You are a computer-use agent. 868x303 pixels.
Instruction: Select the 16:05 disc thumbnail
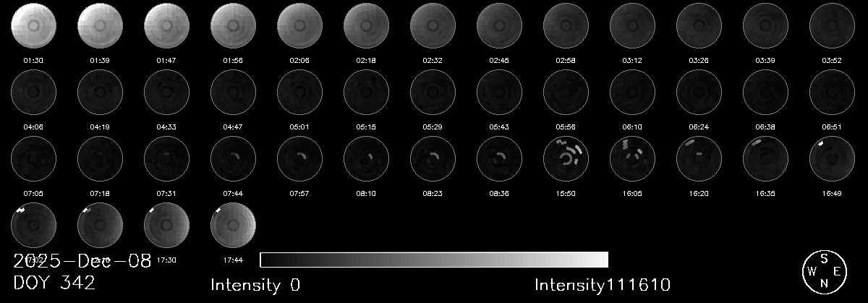(631, 157)
